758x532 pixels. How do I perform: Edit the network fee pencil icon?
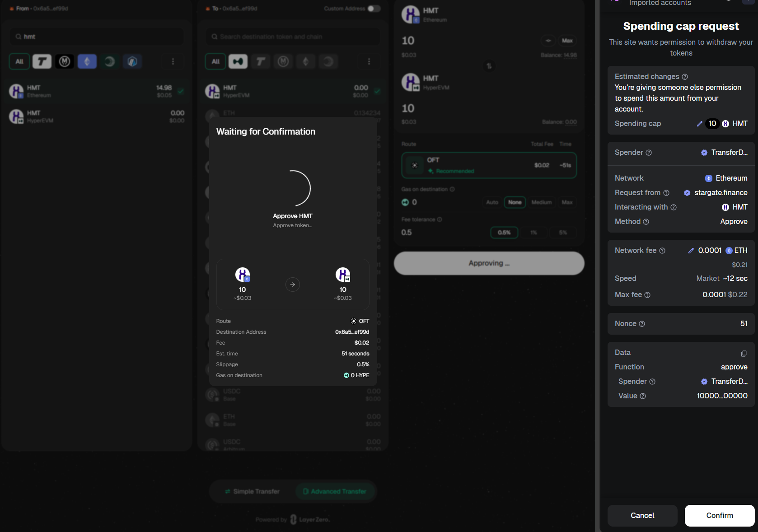click(x=691, y=251)
